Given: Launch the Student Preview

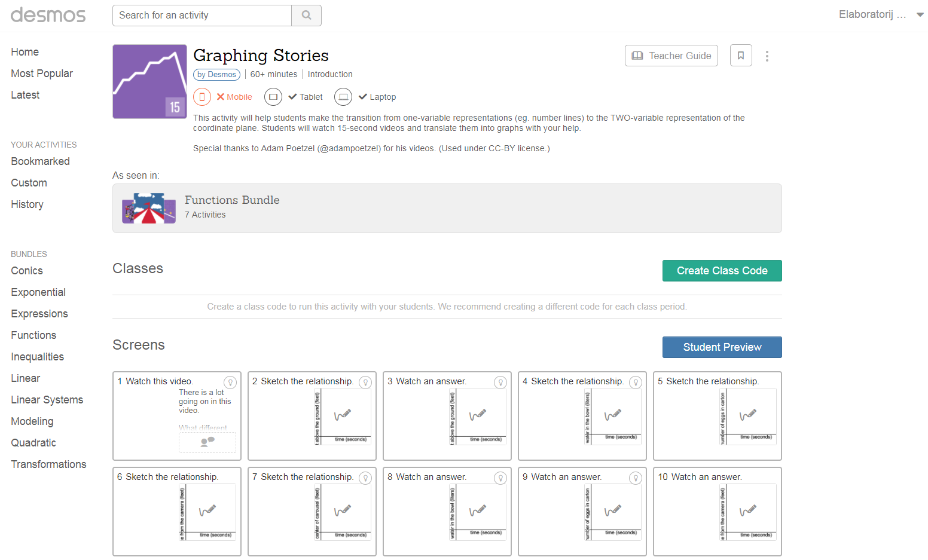Looking at the screenshot, I should tap(722, 347).
